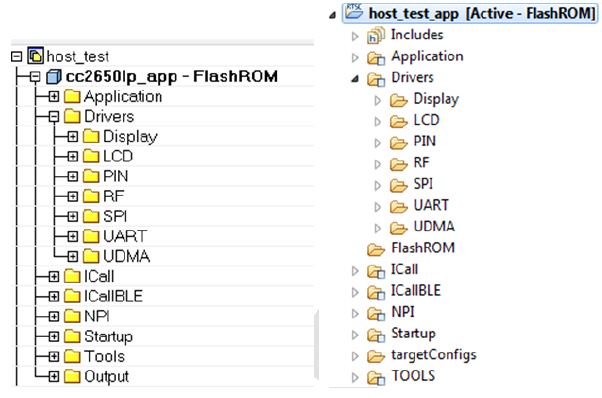Click Application folder icon in host_test tree
The height and width of the screenshot is (398, 602).
(72, 96)
